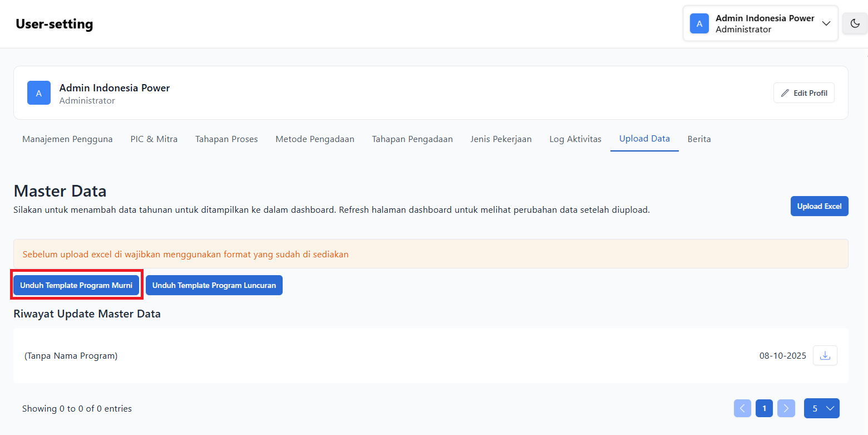Select the Jenis Pekerjaan tab
The image size is (868, 435).
[x=501, y=139]
